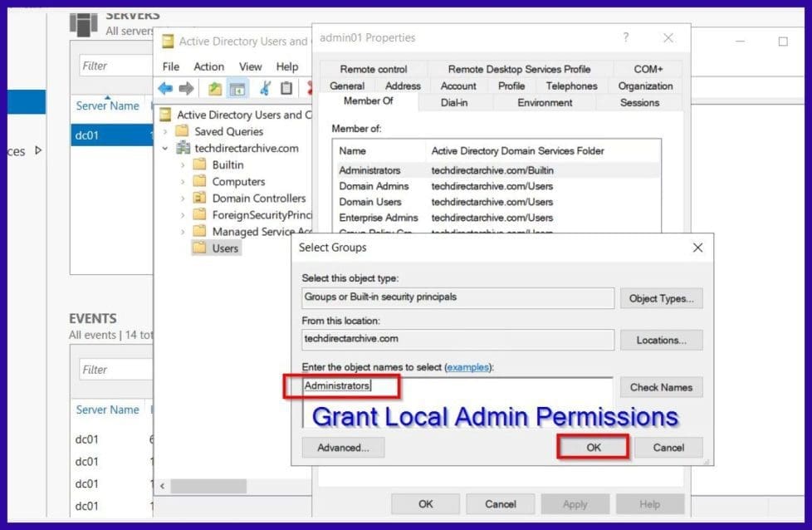Viewport: 812px width, 530px height.
Task: Collapse the techdirectarchive.com domain node
Action: click(165, 148)
